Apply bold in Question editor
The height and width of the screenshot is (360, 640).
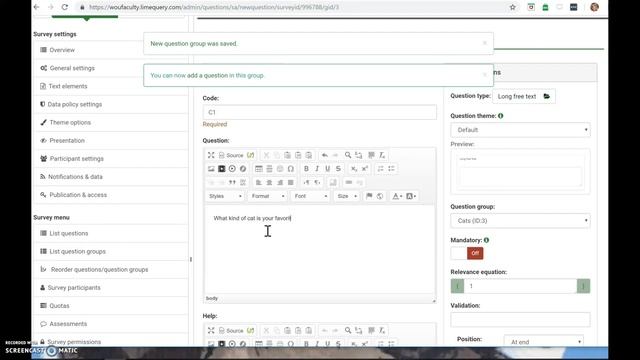pos(306,169)
